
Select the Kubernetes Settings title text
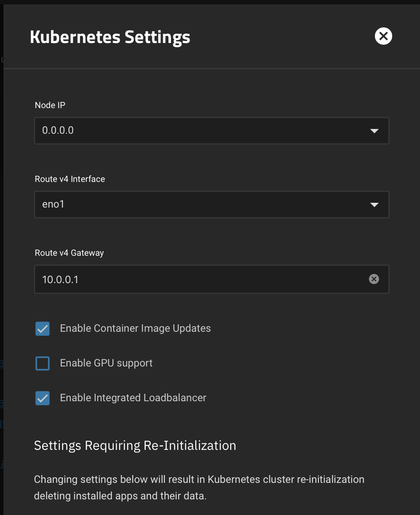point(110,37)
